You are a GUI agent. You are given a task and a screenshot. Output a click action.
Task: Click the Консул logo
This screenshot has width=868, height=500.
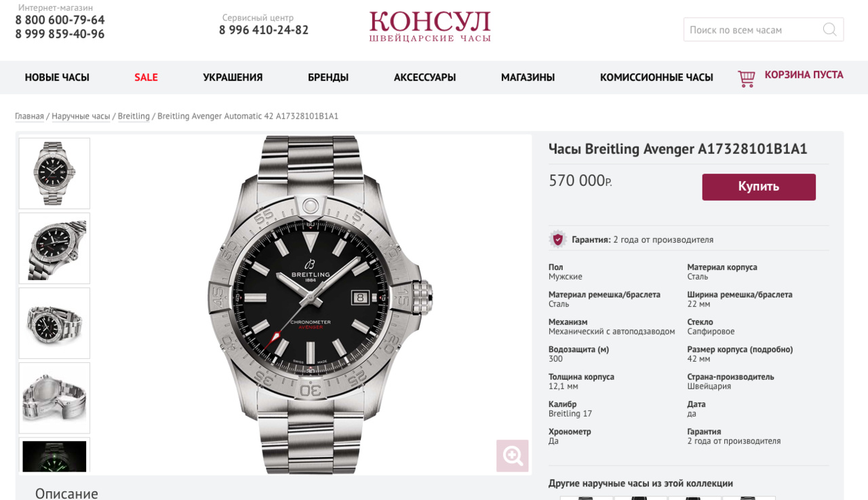430,27
